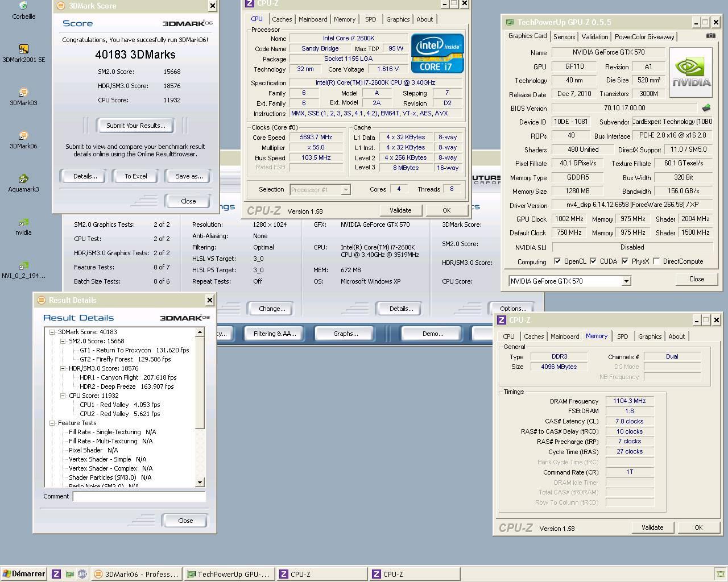
Task: Open the 3DMark2001 SE desktop shortcut
Action: coord(23,53)
